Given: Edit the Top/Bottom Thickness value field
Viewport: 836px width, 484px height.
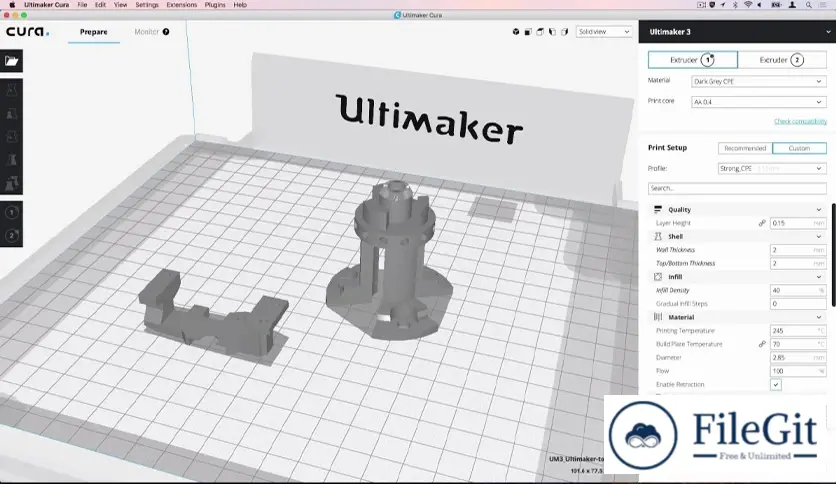Looking at the screenshot, I should click(798, 263).
